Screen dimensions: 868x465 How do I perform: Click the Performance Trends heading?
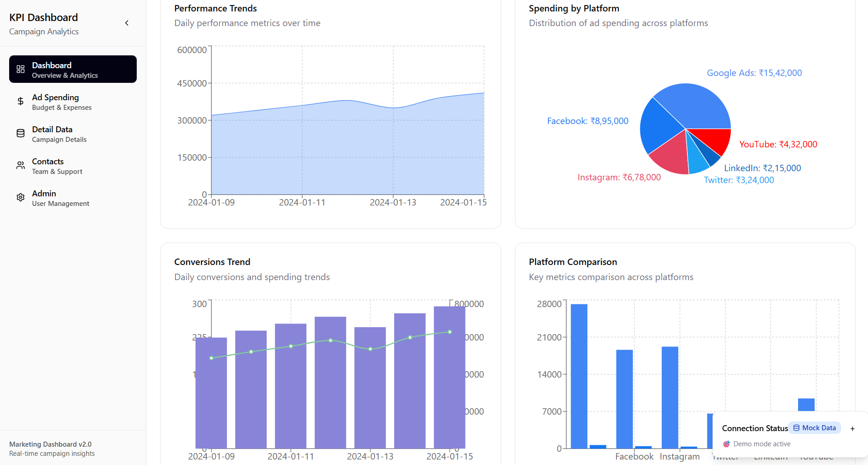pos(215,8)
